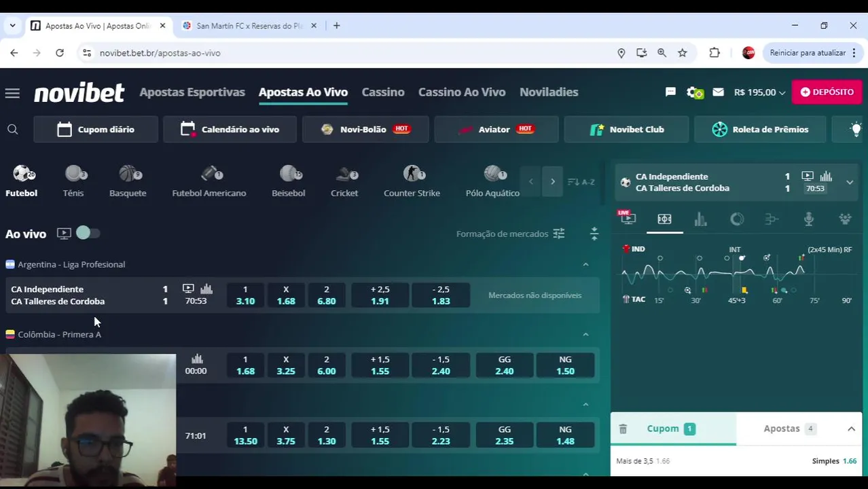Click sort A-Z sports icon
868x489 pixels.
point(581,182)
